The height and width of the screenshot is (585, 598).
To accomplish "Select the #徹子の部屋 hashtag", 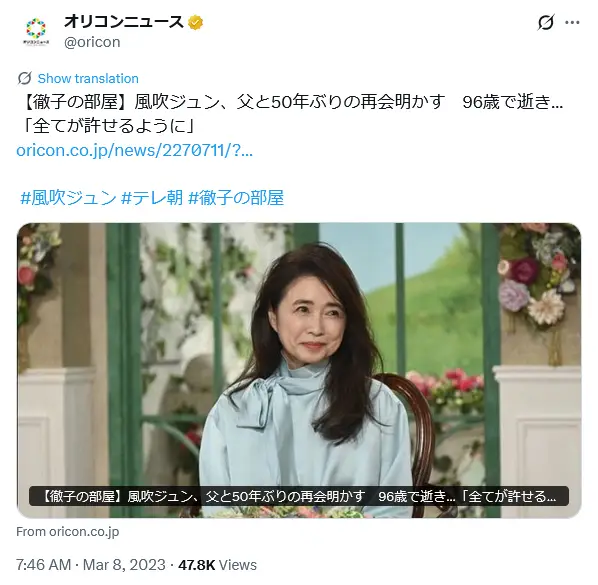I will point(236,198).
